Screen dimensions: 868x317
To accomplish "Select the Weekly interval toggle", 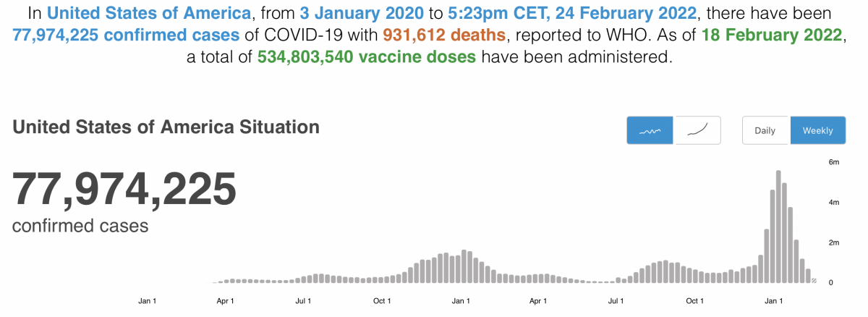I will click(x=817, y=131).
